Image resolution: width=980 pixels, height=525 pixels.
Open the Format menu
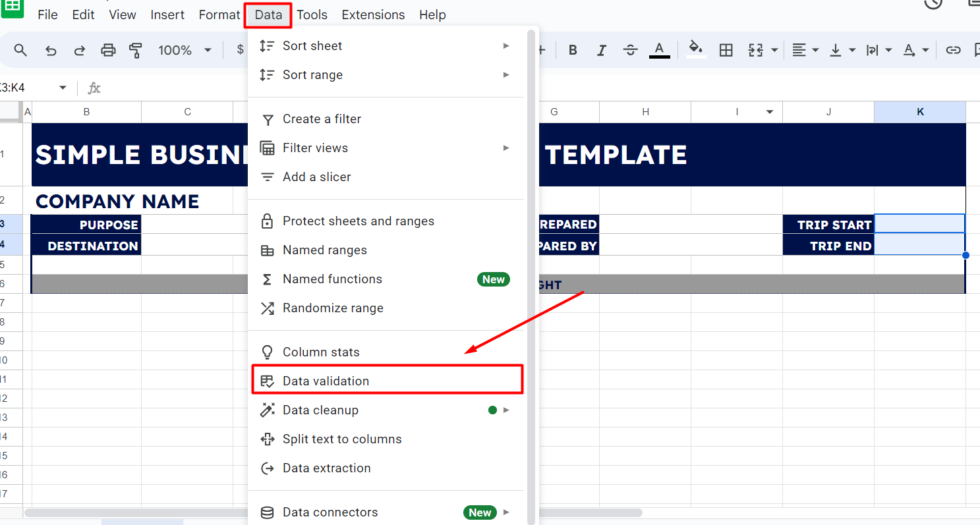click(219, 14)
